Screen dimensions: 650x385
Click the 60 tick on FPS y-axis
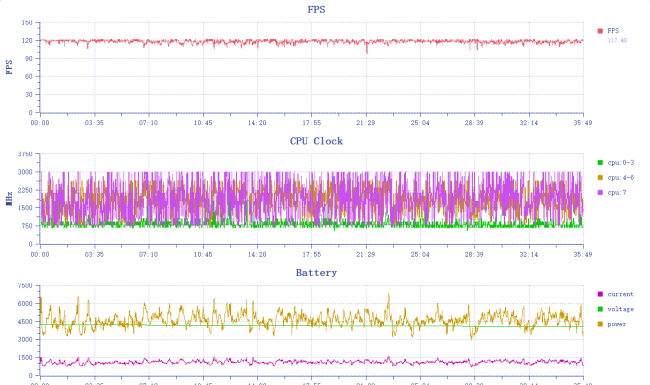pos(29,77)
